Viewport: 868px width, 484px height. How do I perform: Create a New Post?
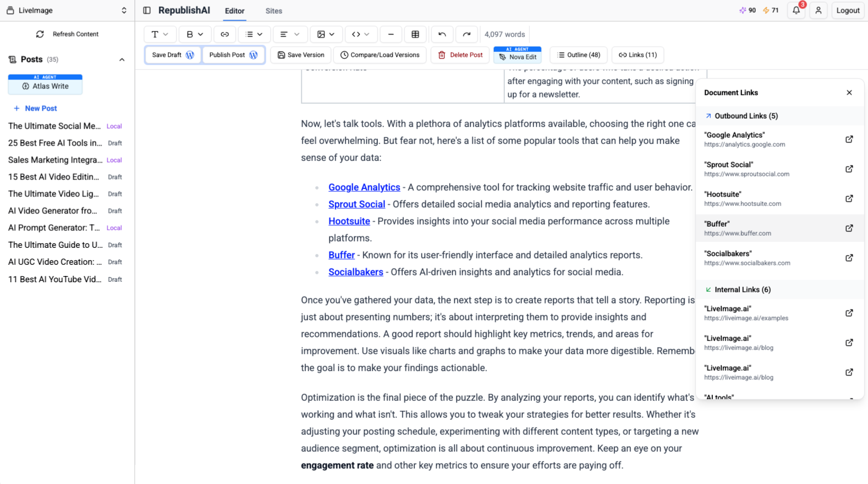click(35, 109)
